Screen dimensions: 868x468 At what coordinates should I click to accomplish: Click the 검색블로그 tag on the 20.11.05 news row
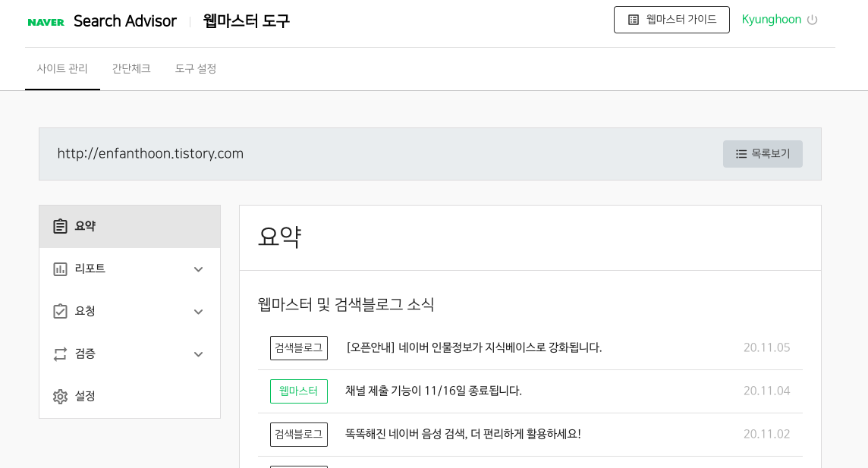point(299,348)
